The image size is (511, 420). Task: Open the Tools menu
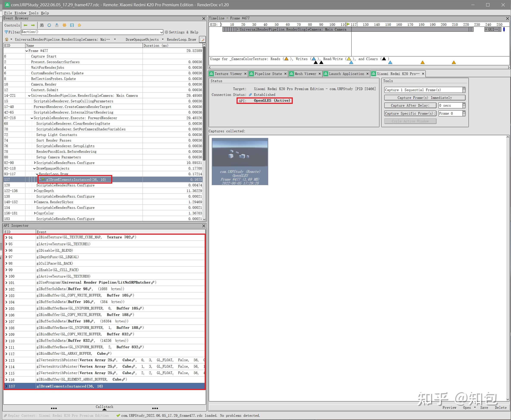click(x=33, y=13)
